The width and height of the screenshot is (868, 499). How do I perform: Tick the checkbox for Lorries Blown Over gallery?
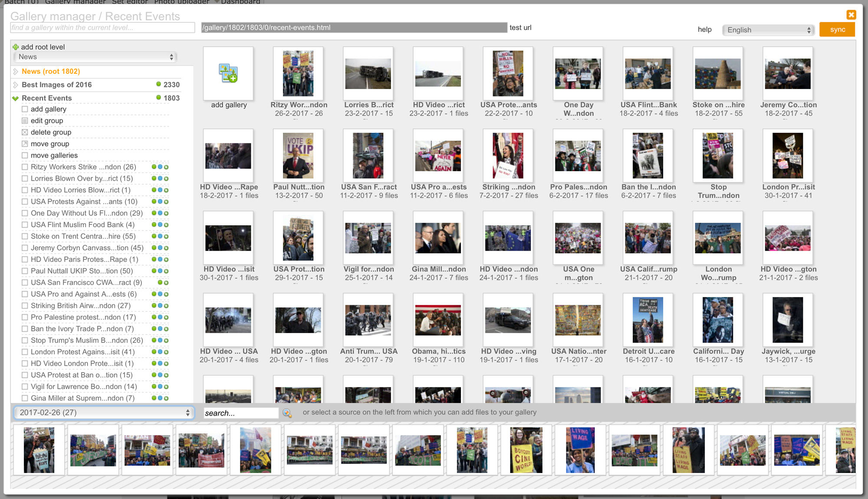[x=25, y=178]
